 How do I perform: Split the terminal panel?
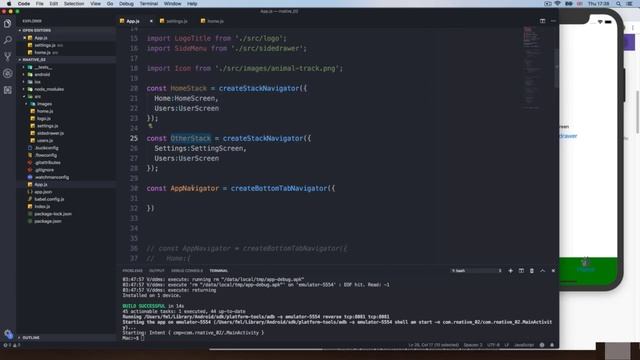coord(521,271)
